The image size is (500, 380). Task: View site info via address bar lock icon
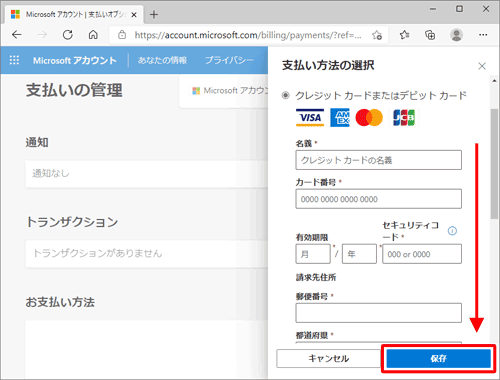pos(122,35)
